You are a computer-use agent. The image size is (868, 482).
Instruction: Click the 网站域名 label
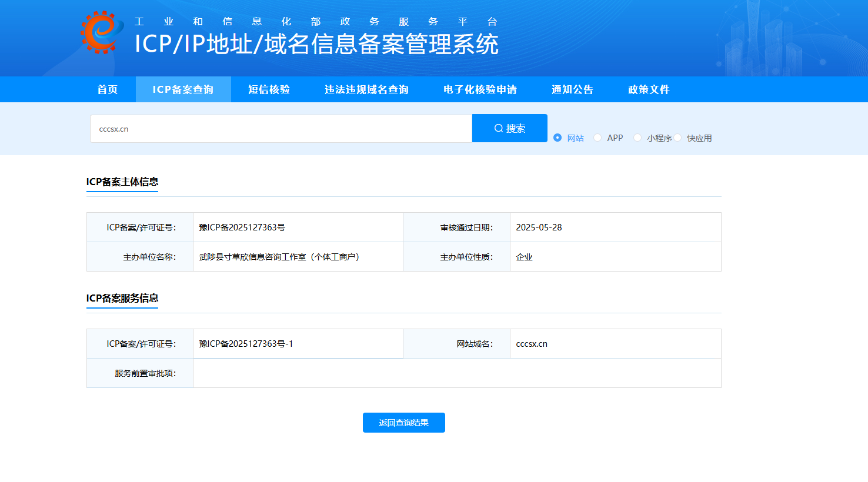[x=475, y=344]
